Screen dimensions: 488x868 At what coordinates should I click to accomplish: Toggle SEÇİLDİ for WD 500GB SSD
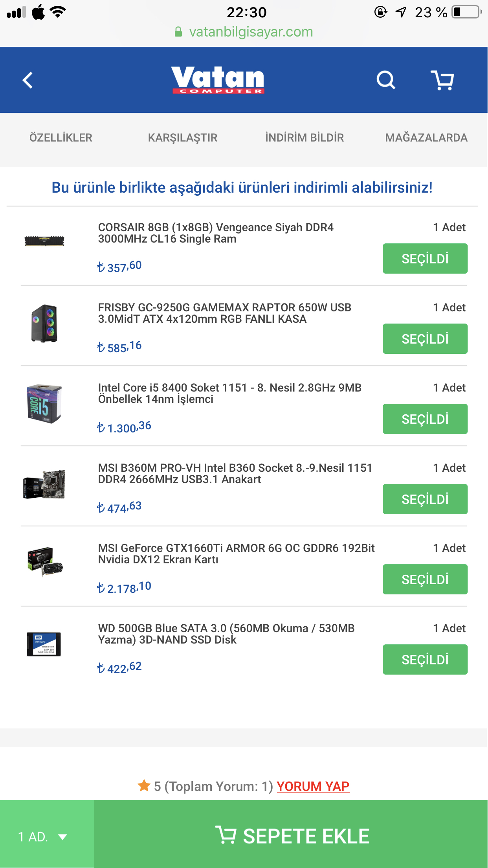[425, 659]
